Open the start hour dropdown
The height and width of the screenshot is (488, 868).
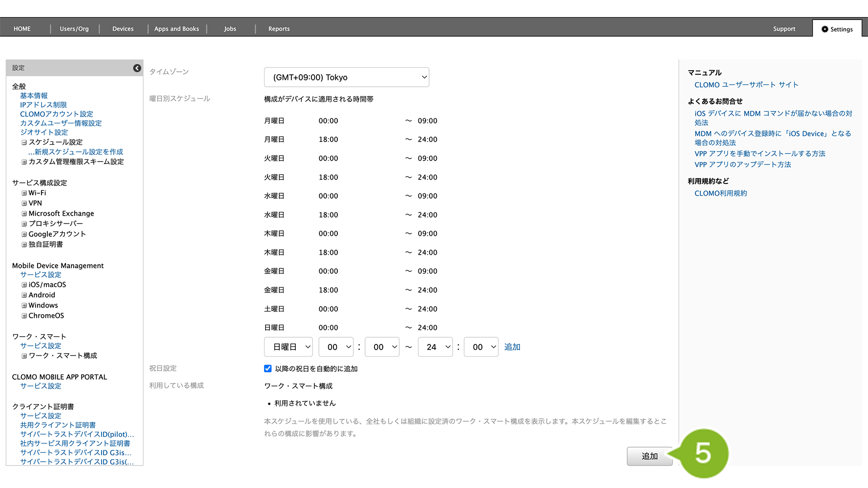click(336, 347)
